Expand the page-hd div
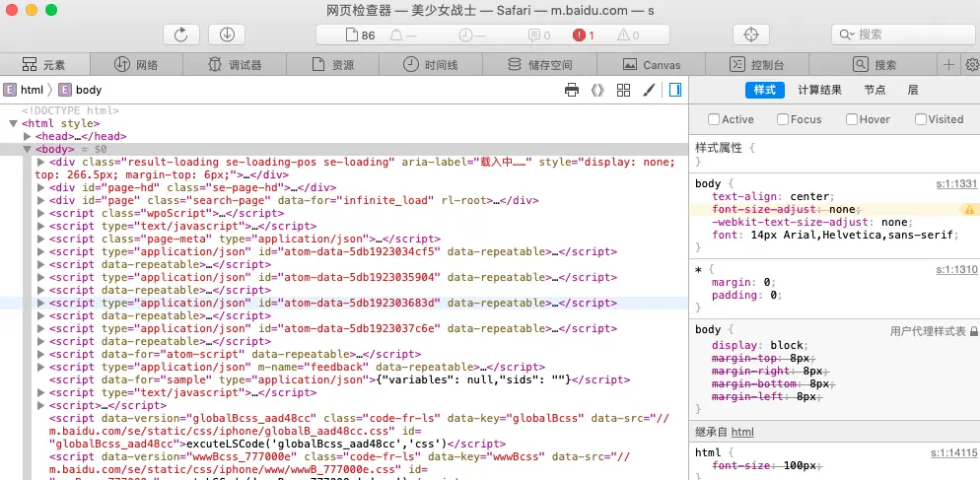Image resolution: width=980 pixels, height=480 pixels. coord(41,187)
